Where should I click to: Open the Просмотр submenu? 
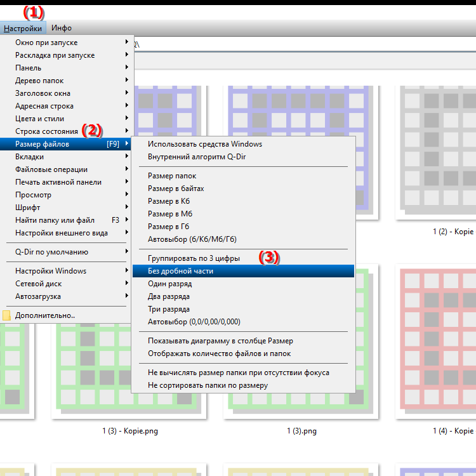(x=66, y=195)
